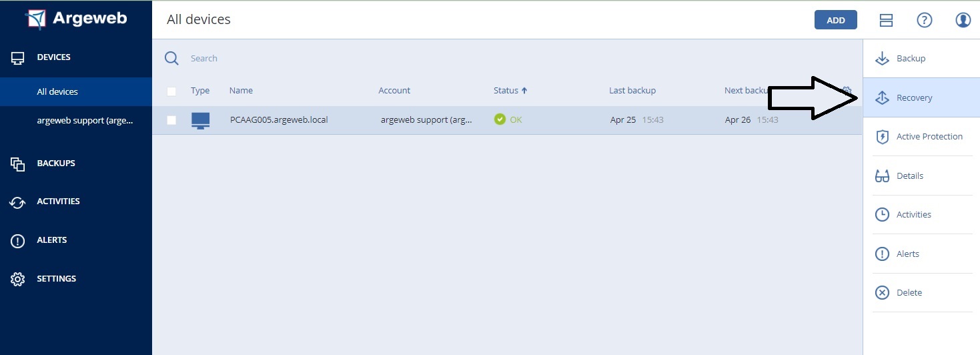The image size is (980, 355).
Task: Sort by the Last backup column header
Action: click(632, 91)
